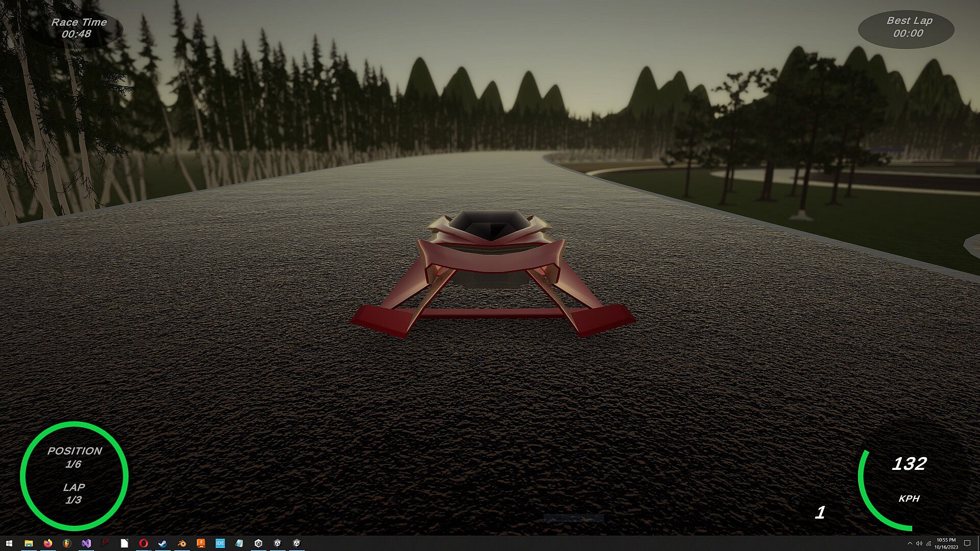Screen dimensions: 980x551
Task: Switch to Blender from taskbar
Action: point(182,543)
